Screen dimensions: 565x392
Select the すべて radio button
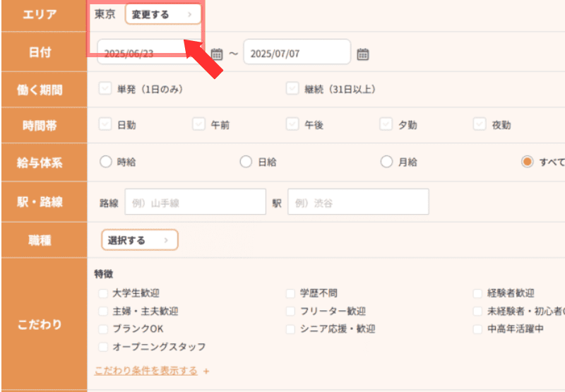click(x=527, y=162)
